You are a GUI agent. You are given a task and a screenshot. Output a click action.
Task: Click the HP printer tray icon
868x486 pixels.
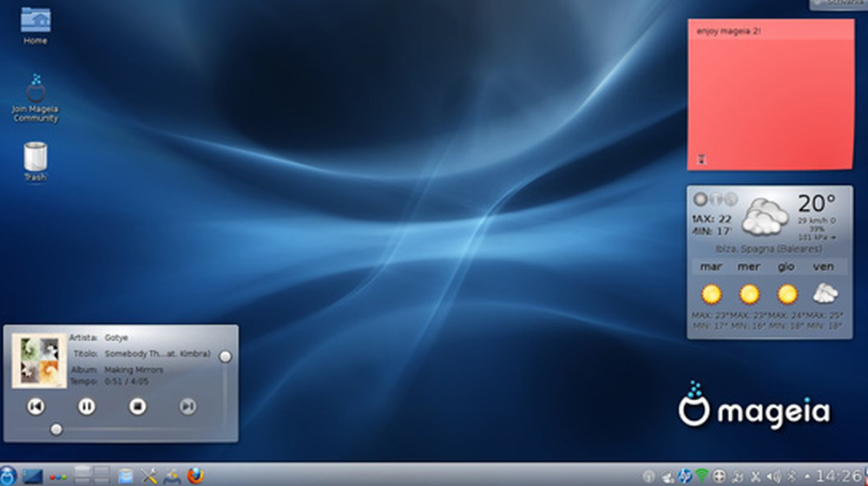[685, 476]
